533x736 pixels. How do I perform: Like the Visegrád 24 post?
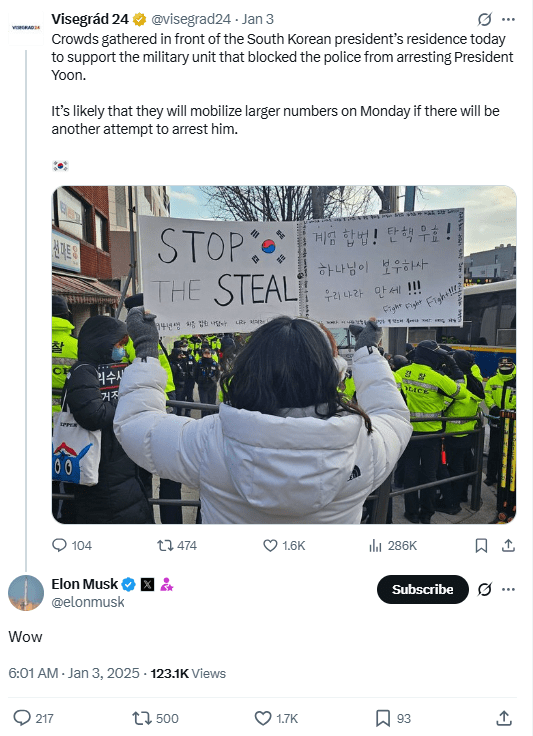point(284,545)
